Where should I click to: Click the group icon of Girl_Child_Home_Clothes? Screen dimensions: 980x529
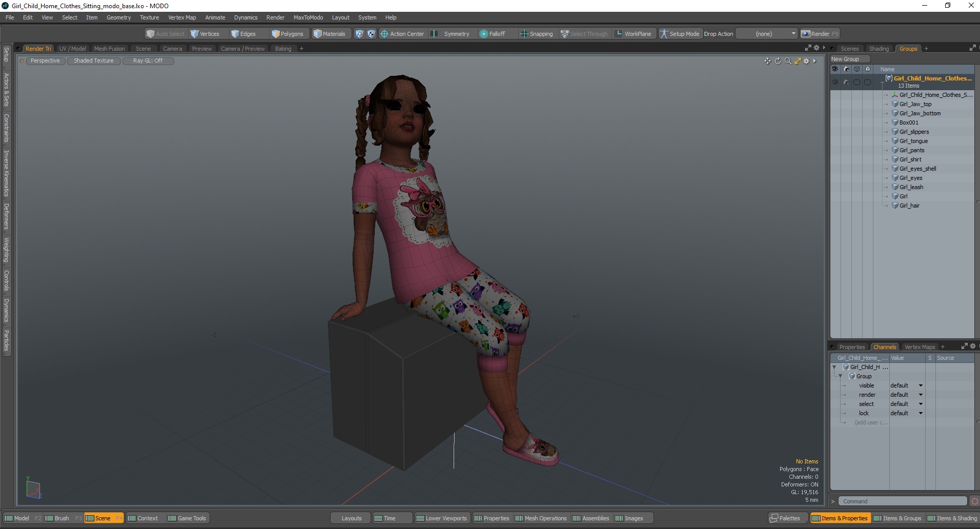click(889, 78)
